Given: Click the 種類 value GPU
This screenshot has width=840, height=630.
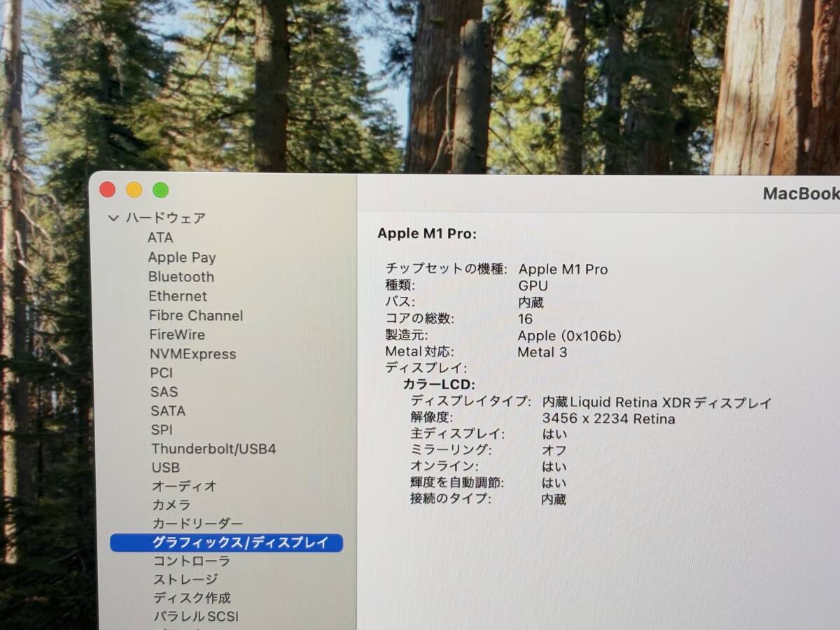Looking at the screenshot, I should click(533, 286).
